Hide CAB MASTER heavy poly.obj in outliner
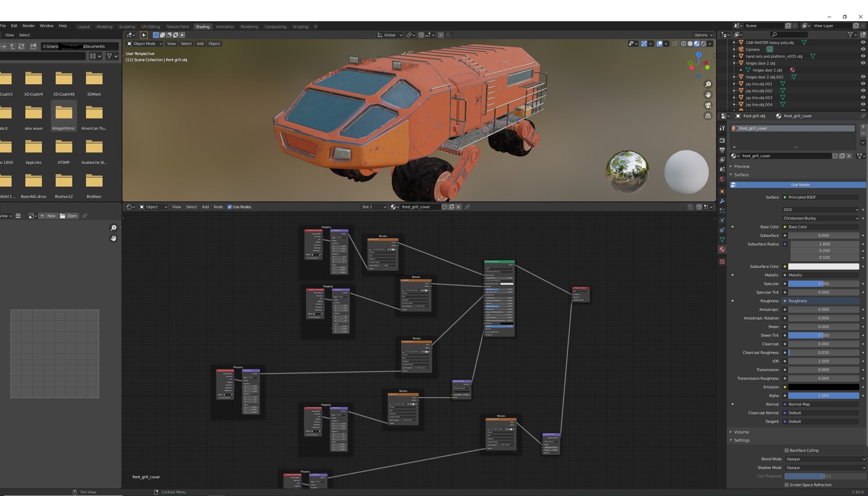The width and height of the screenshot is (868, 496). point(863,42)
